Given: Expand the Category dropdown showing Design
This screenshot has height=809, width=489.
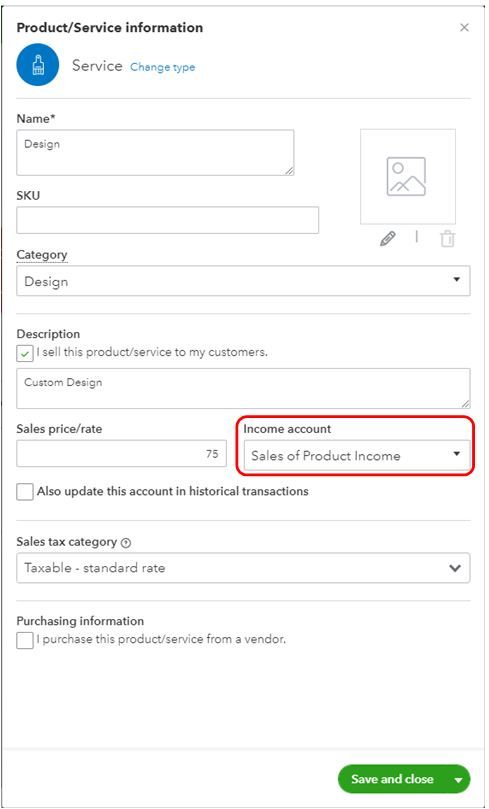Looking at the screenshot, I should (243, 281).
